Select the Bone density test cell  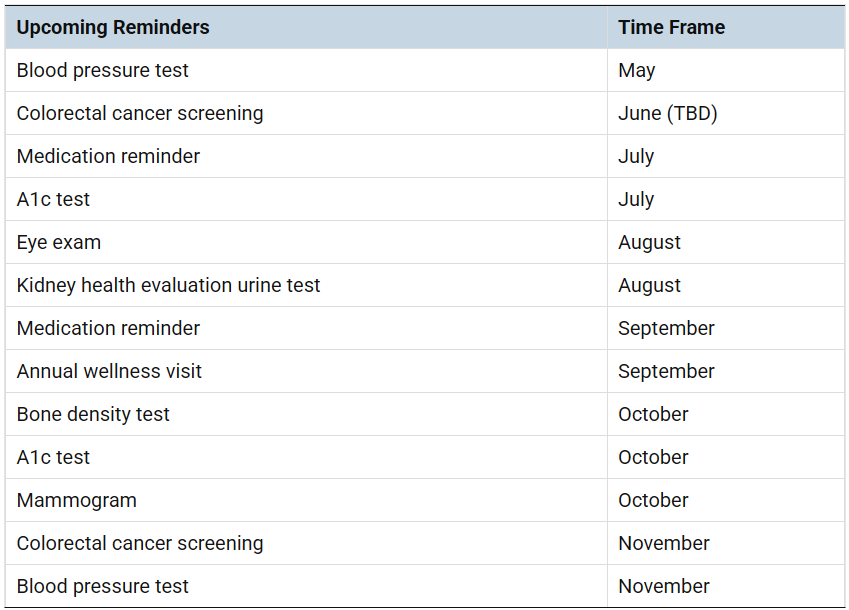click(93, 414)
